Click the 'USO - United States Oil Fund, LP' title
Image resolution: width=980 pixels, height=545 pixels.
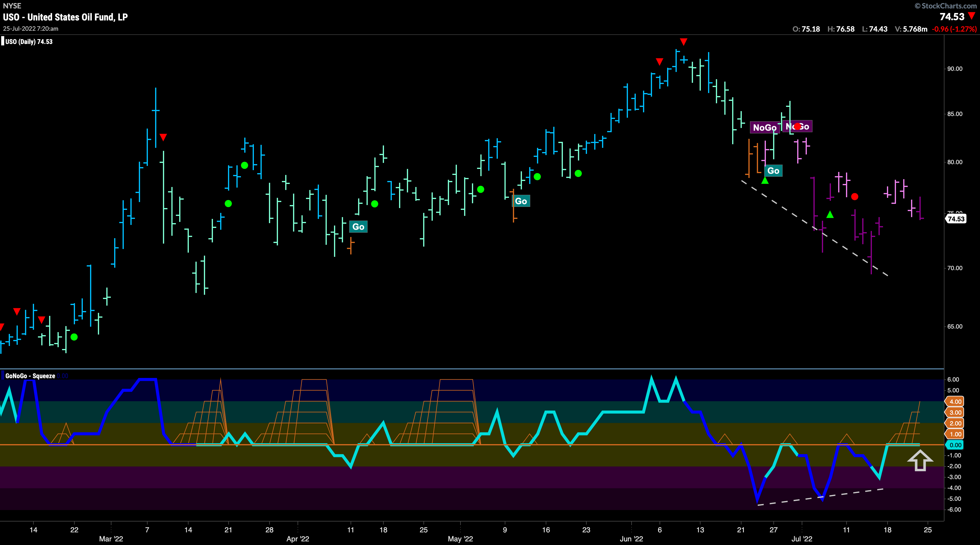point(65,17)
